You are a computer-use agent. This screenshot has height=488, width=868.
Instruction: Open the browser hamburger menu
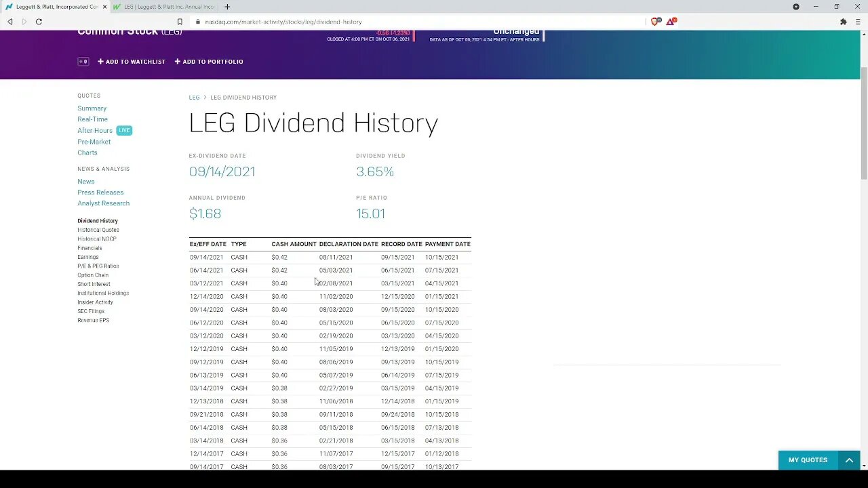point(858,22)
